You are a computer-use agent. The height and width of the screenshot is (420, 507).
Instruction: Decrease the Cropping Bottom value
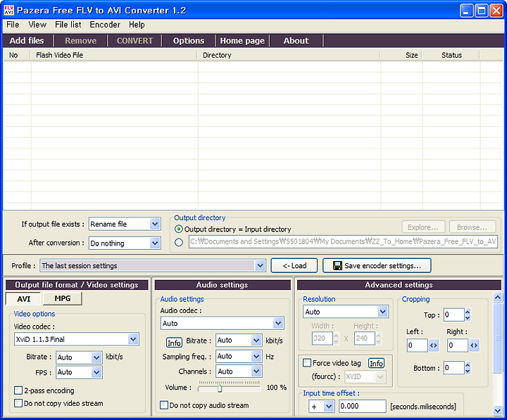[468, 371]
